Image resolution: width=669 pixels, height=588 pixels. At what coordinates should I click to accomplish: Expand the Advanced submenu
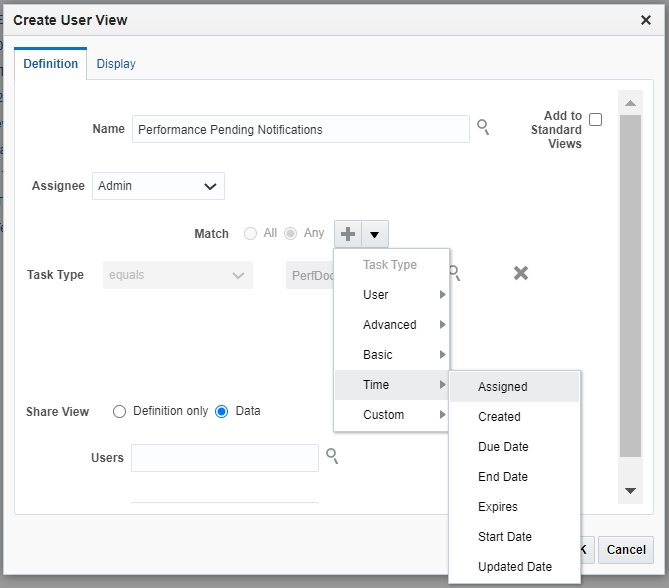click(x=392, y=325)
